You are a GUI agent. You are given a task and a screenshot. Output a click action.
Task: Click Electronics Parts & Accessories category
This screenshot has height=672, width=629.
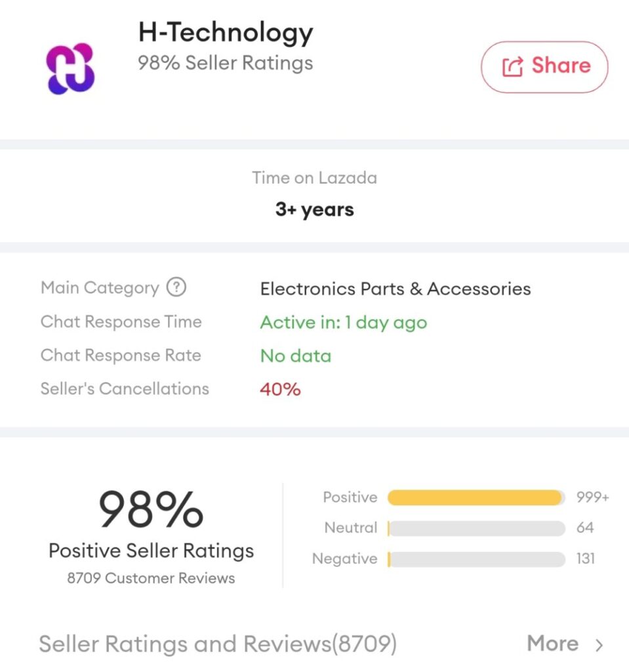tap(396, 289)
